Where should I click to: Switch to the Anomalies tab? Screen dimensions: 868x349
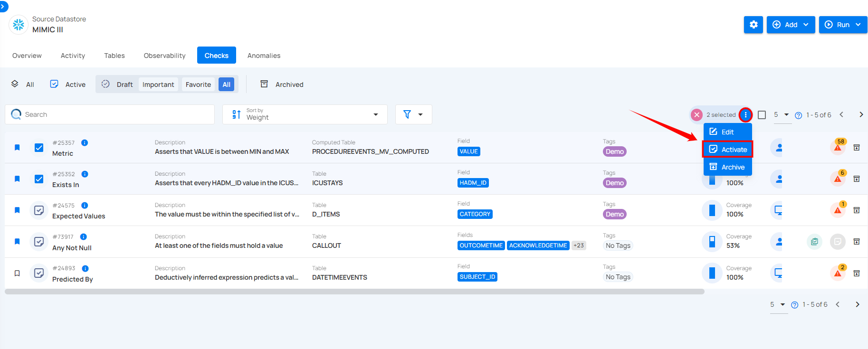pyautogui.click(x=264, y=56)
